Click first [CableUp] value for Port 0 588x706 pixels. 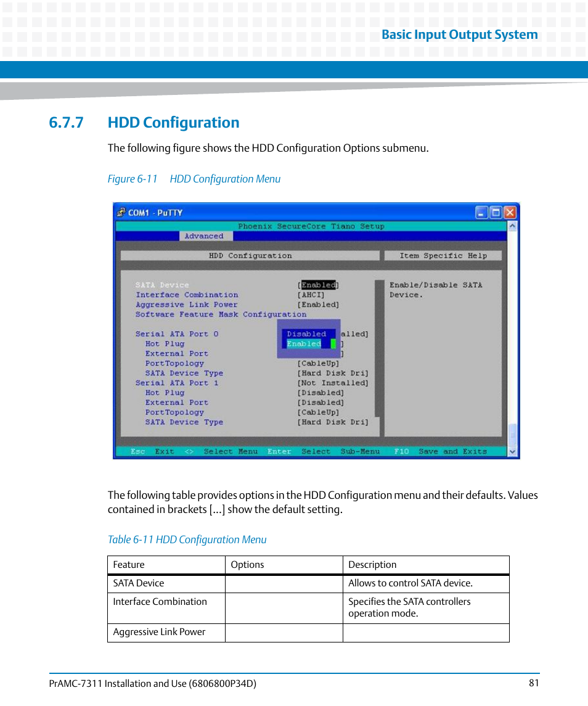318,363
